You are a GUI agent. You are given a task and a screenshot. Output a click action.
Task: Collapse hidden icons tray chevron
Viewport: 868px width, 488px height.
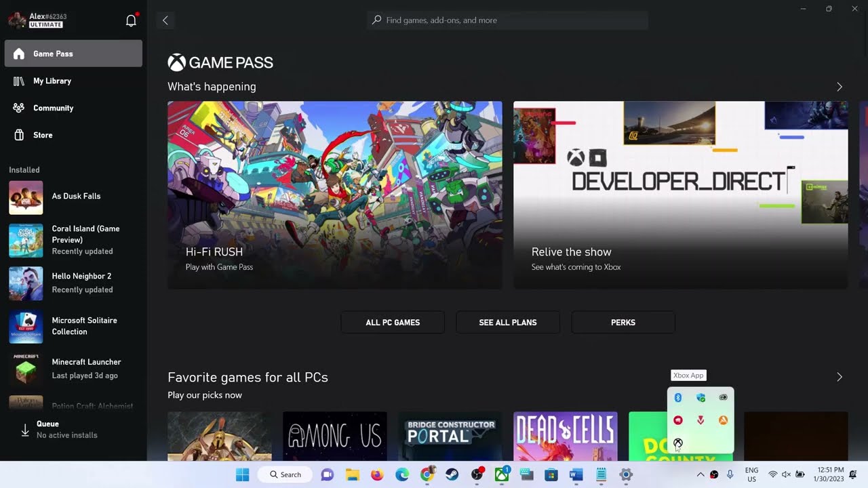click(x=701, y=474)
